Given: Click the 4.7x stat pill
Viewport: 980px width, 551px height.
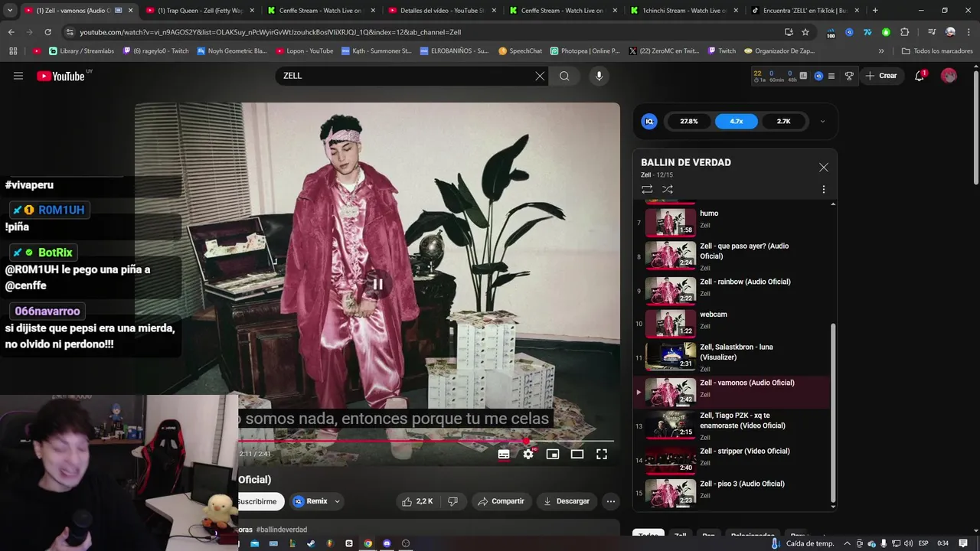Looking at the screenshot, I should 737,121.
